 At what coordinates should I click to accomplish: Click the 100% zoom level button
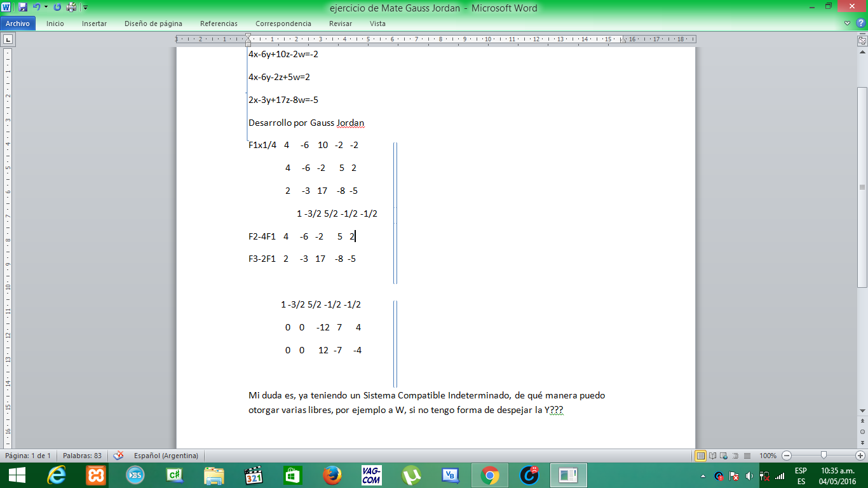coord(768,456)
